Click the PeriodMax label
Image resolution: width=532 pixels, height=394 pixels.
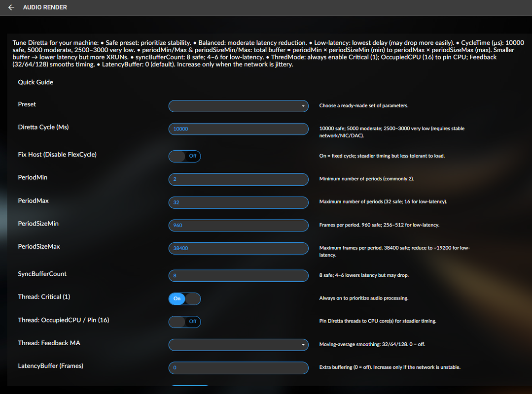click(x=33, y=201)
